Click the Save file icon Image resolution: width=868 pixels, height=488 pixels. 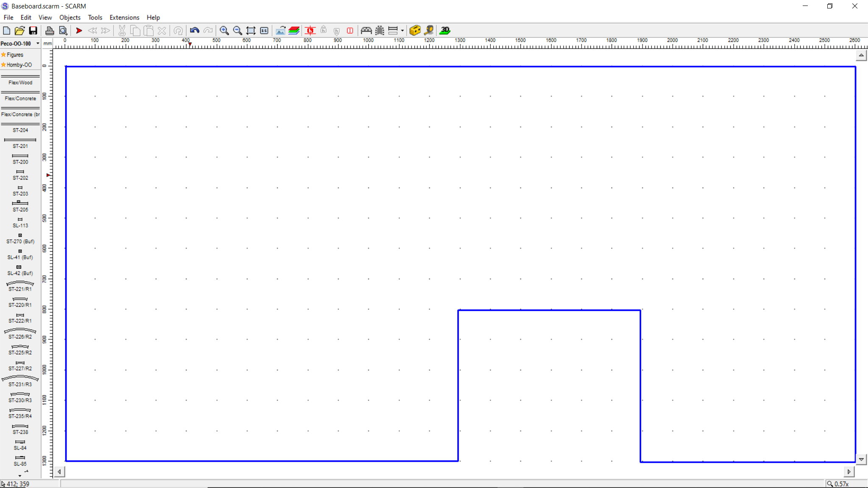pos(33,30)
